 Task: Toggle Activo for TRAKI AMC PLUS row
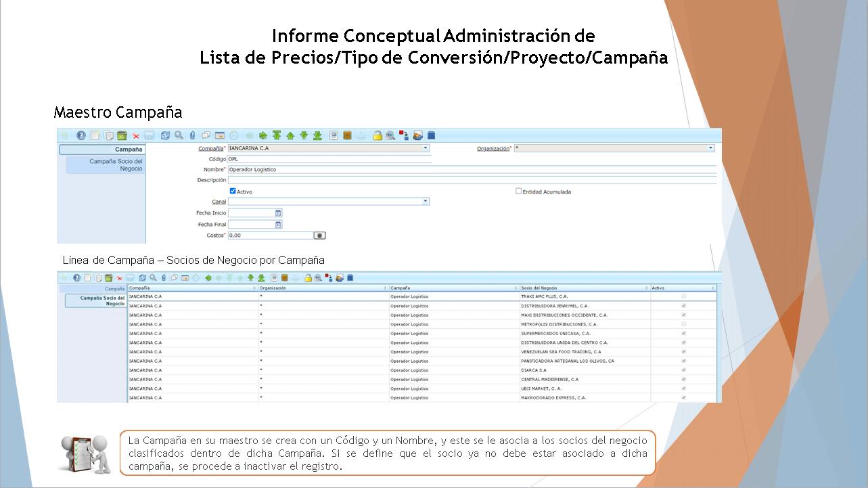coord(683,296)
